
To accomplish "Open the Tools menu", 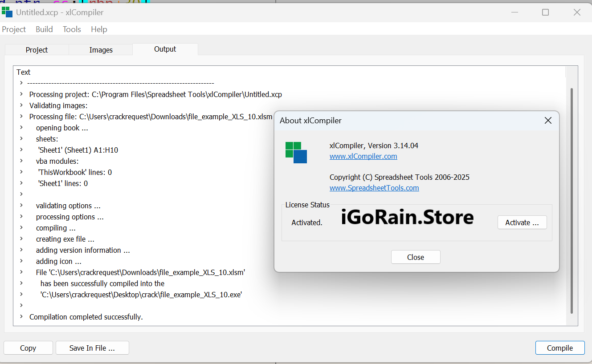I will (x=72, y=29).
